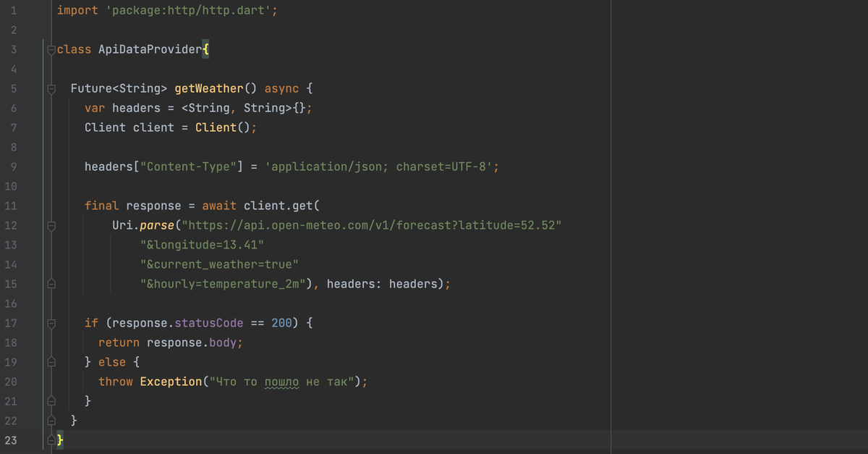This screenshot has height=454, width=868.
Task: Click the body property
Action: pos(223,342)
